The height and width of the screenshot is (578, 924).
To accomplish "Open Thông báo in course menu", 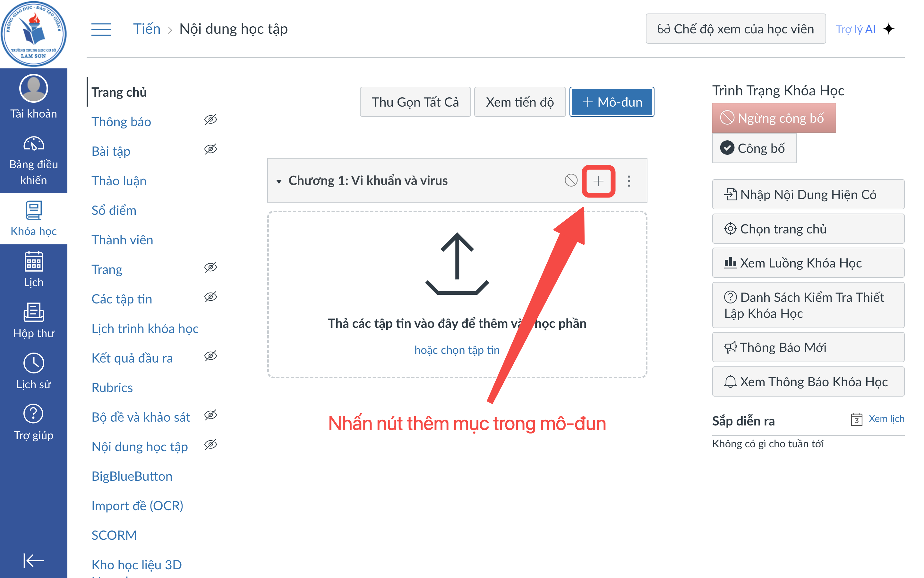I will 121,122.
